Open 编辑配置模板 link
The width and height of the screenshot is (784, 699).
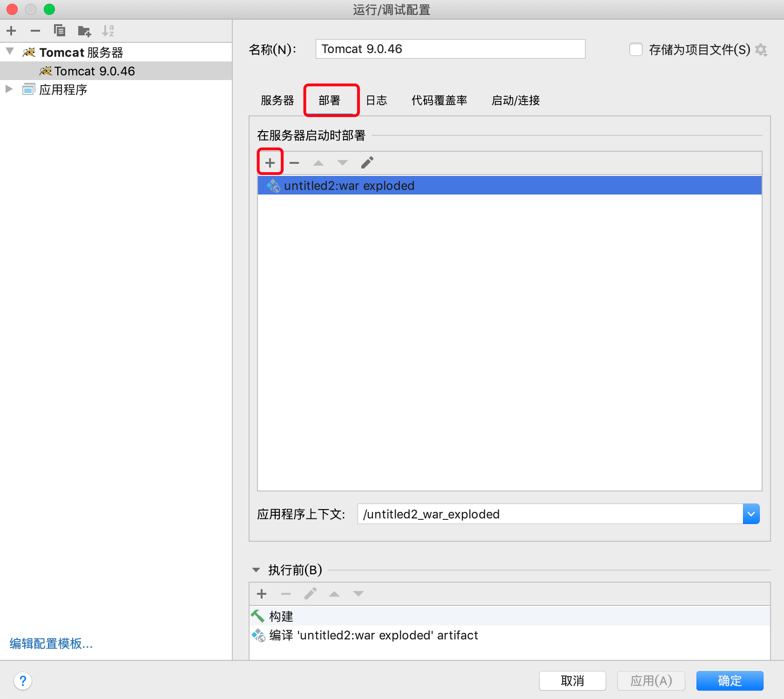50,644
